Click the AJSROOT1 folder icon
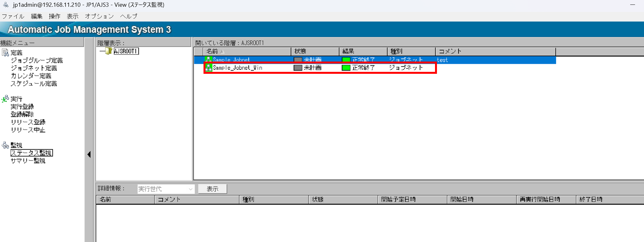The width and height of the screenshot is (644, 242). point(109,51)
